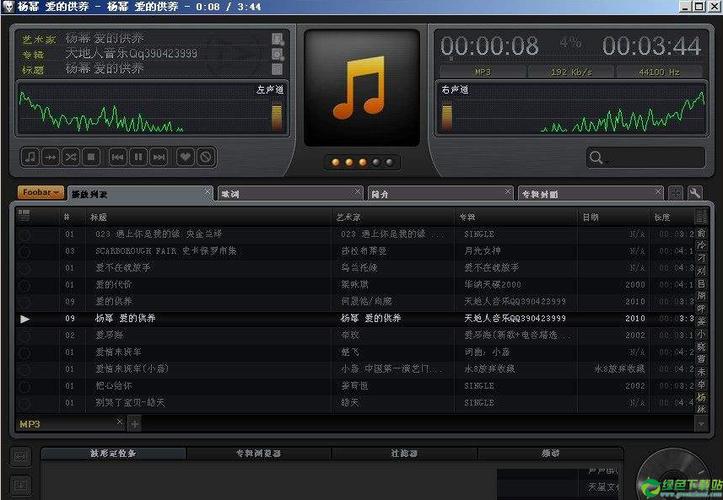
Task: Click the magnifier search icon
Action: (x=596, y=158)
